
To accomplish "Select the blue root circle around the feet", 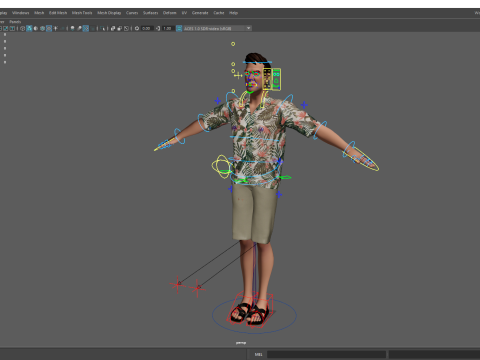I will [x=254, y=315].
